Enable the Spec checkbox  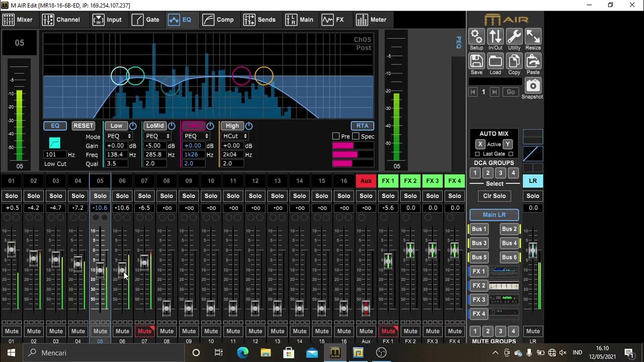pos(356,136)
